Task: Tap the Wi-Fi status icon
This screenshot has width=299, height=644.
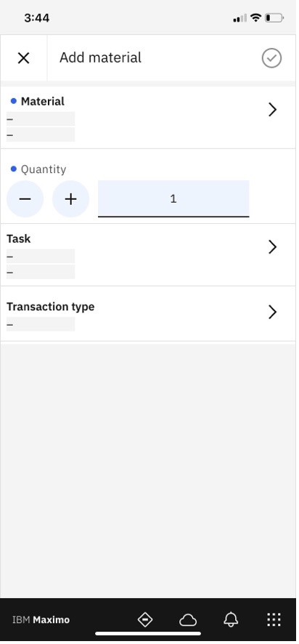Action: click(255, 17)
